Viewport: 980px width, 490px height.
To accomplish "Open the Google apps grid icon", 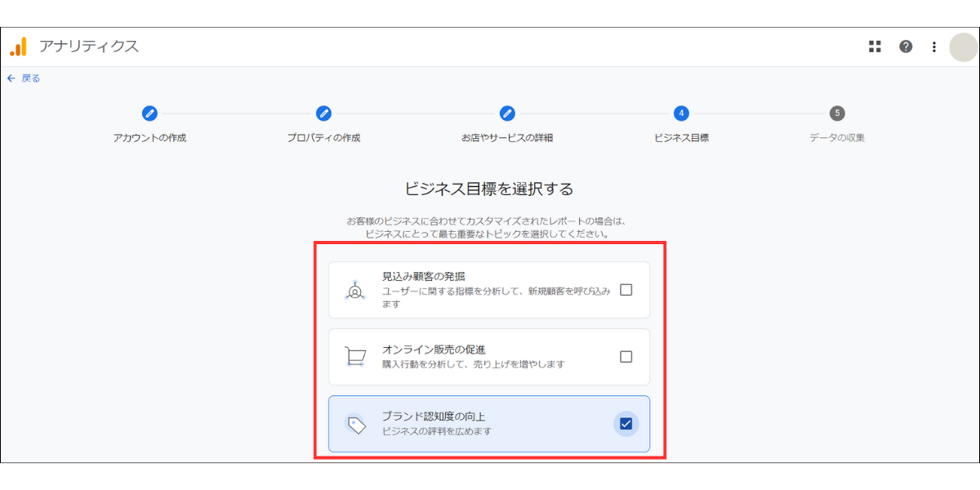I will [875, 47].
